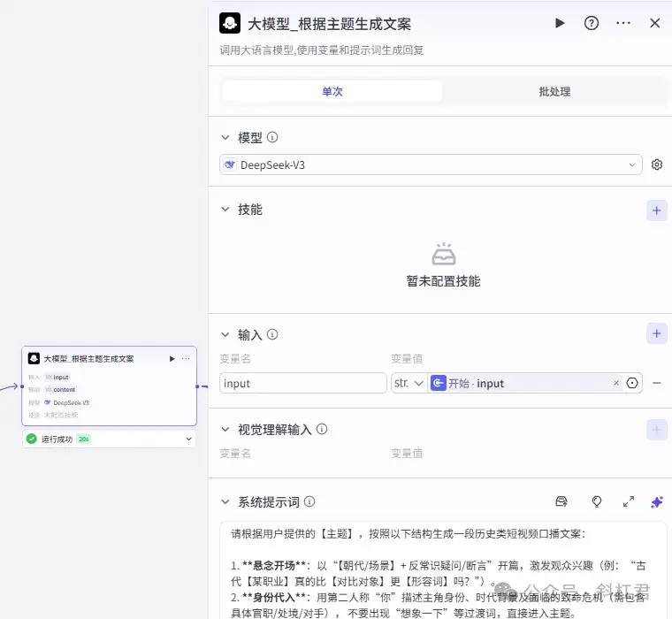The height and width of the screenshot is (619, 672).
Task: Show info tooltip next to 输入
Action: tap(272, 334)
